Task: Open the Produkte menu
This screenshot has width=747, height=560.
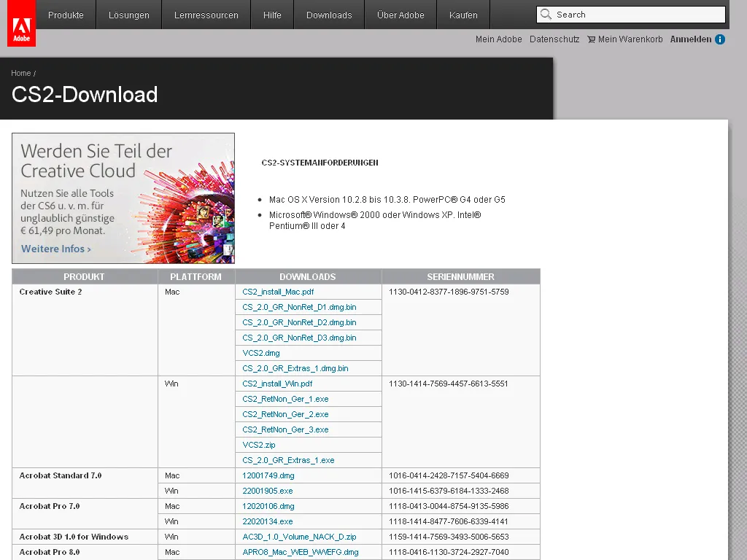Action: pos(66,15)
